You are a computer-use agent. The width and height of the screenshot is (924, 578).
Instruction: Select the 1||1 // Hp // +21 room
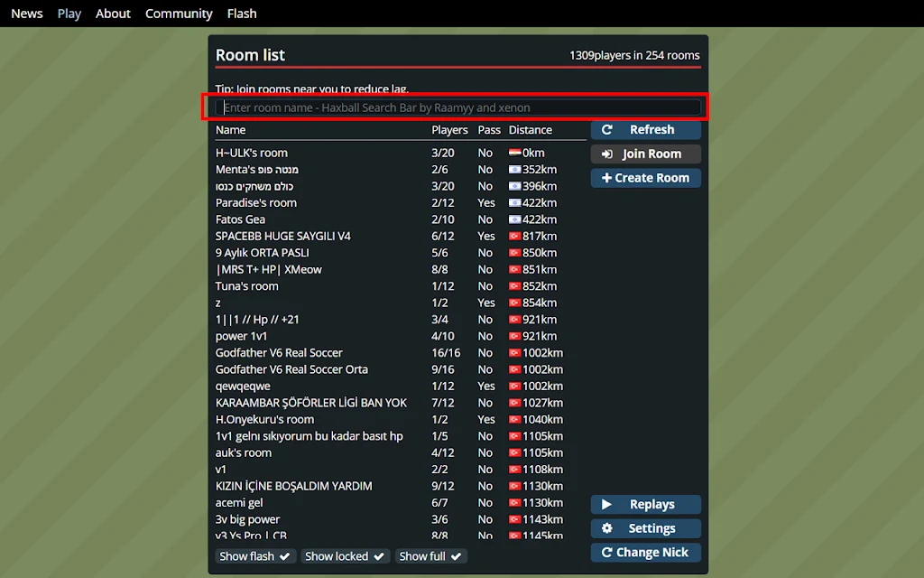(400, 319)
